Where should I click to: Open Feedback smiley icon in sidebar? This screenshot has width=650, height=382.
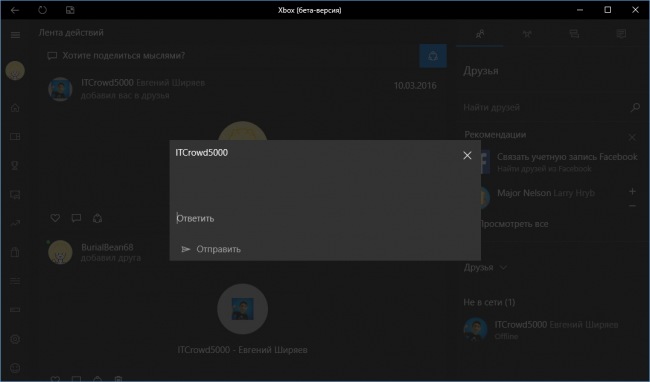pos(15,367)
